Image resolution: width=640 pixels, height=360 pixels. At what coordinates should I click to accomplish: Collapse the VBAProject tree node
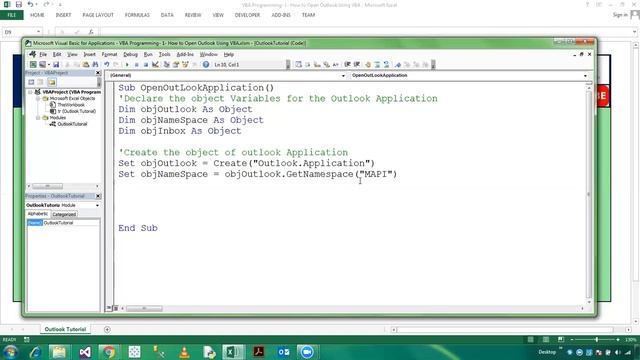click(x=30, y=92)
